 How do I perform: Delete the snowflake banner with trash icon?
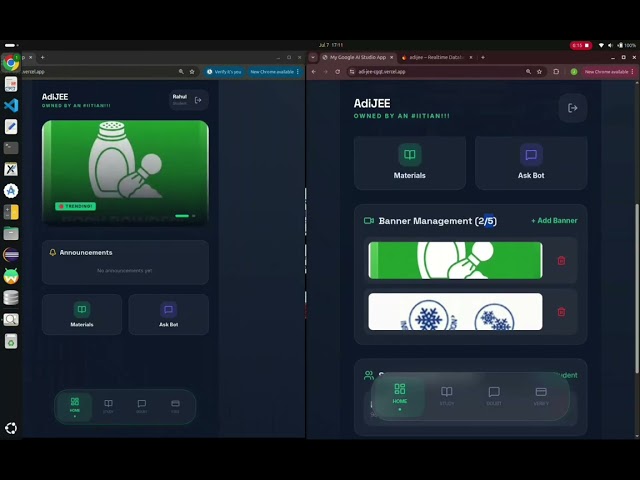pos(561,312)
